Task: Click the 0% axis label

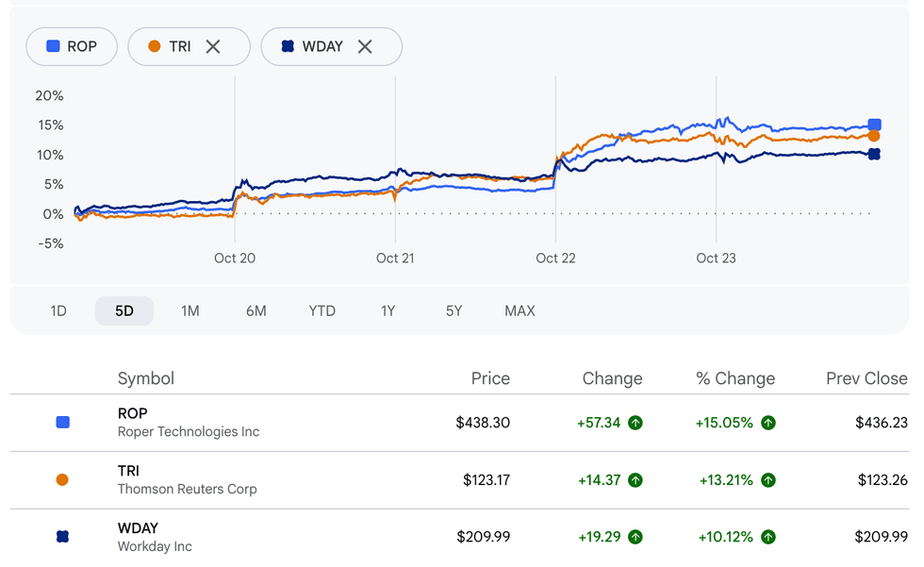Action: coord(53,214)
